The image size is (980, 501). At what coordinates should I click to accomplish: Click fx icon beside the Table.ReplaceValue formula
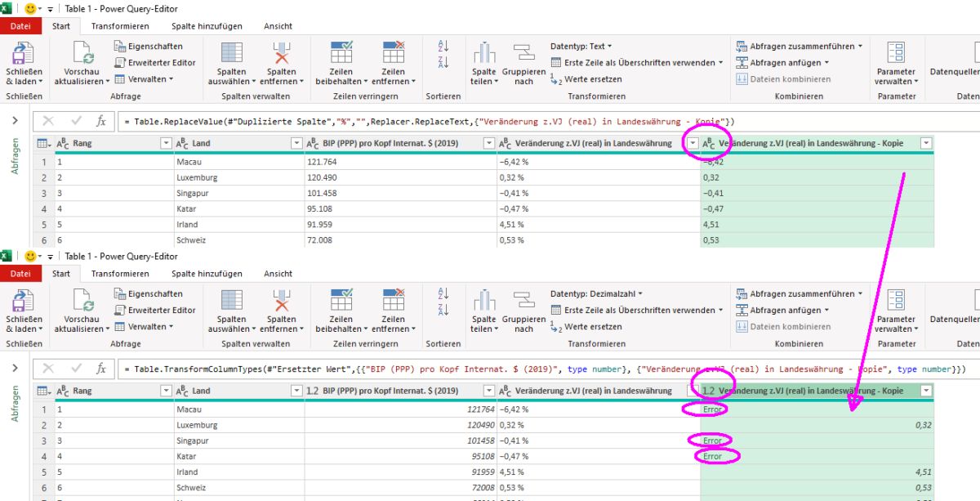[101, 121]
